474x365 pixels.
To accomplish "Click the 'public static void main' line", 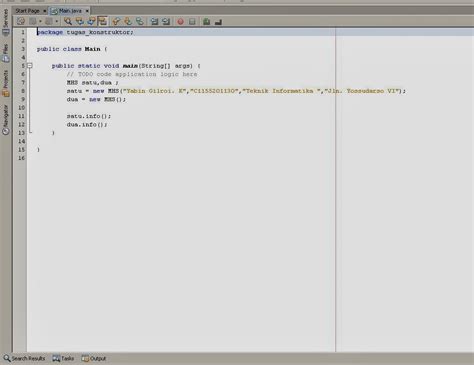I will point(126,66).
